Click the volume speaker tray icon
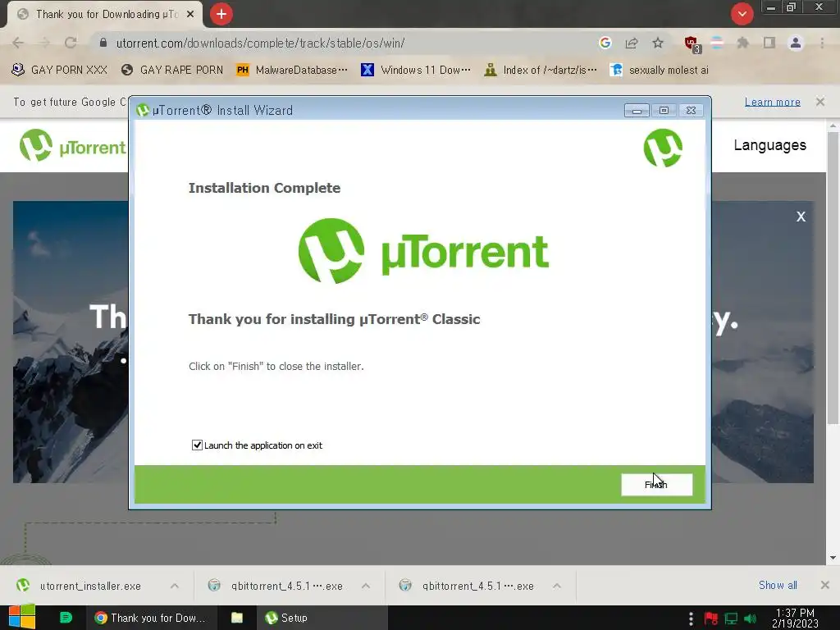The height and width of the screenshot is (630, 840). tap(751, 619)
